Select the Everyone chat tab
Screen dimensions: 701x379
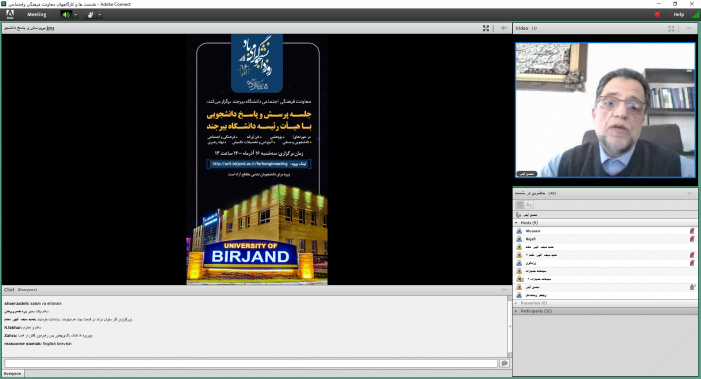coord(13,373)
